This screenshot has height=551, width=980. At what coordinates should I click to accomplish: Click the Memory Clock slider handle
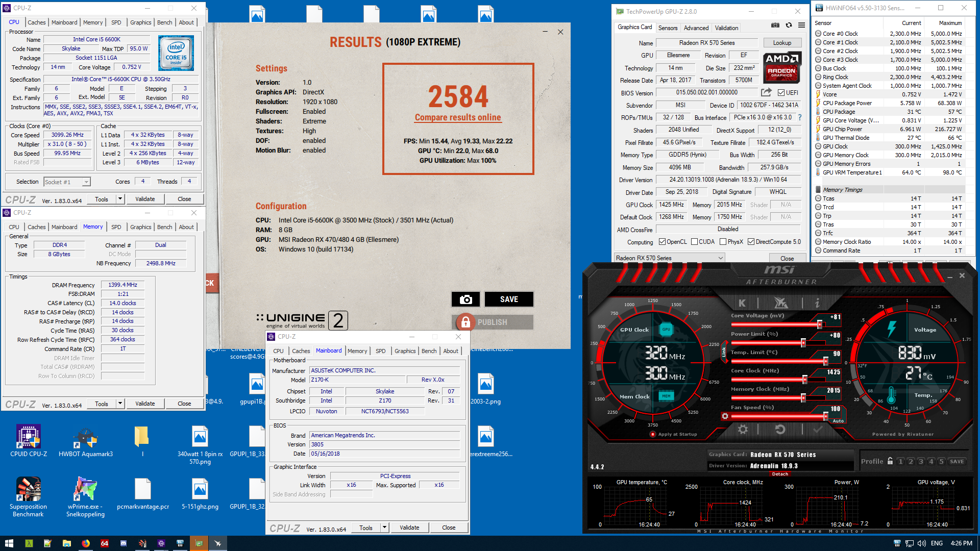803,398
